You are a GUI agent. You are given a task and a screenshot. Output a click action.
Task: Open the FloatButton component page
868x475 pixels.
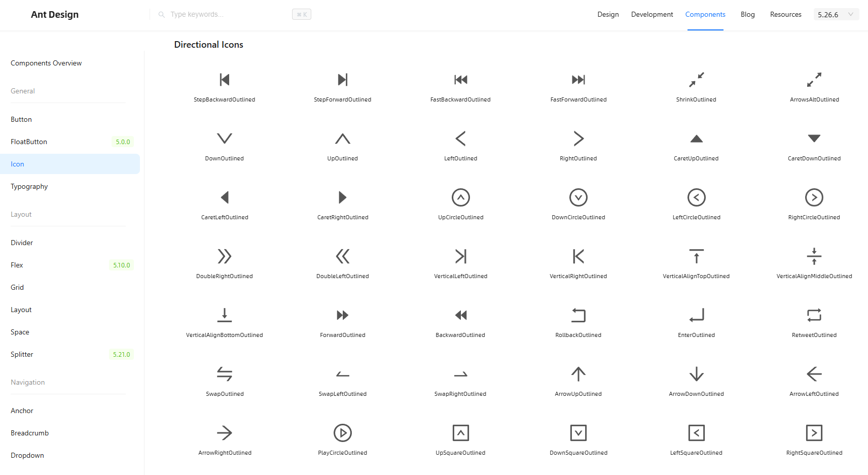(x=28, y=142)
